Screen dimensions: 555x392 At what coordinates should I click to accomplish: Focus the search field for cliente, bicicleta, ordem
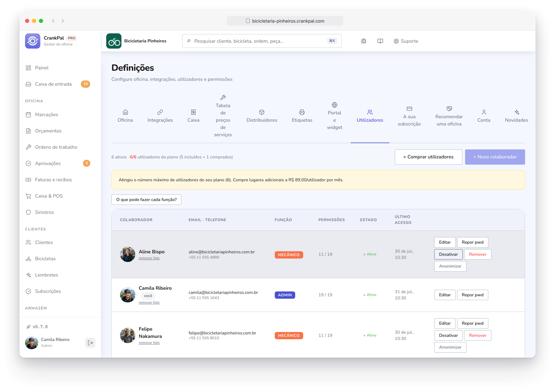click(262, 41)
